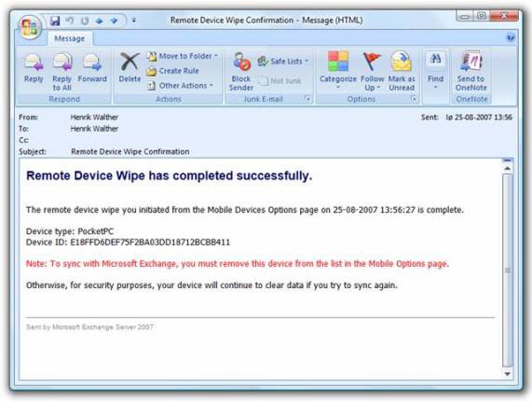Expand Junk E-mail options dialog launcher
Image resolution: width=532 pixels, height=402 pixels.
pos(308,99)
